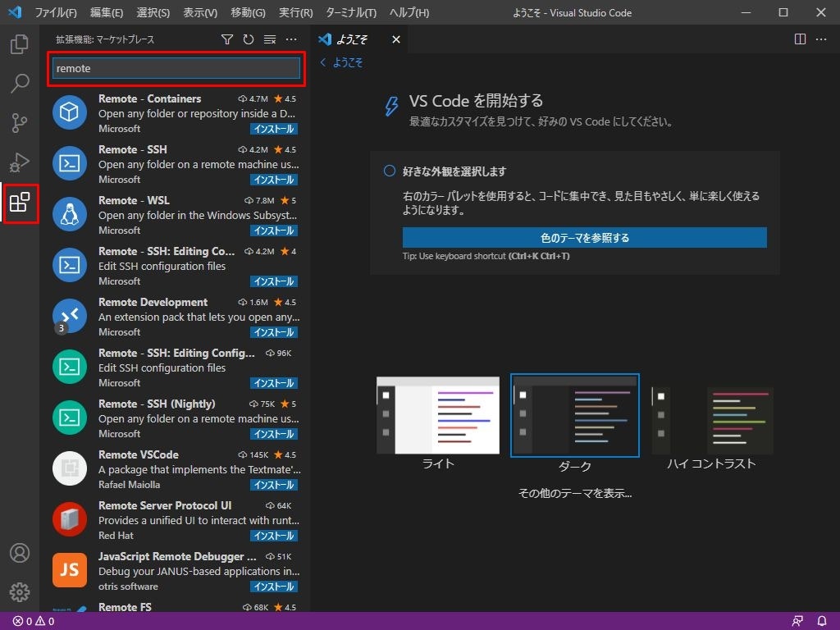This screenshot has width=840, height=630.
Task: Open extensions panel more actions menu
Action: coord(291,39)
